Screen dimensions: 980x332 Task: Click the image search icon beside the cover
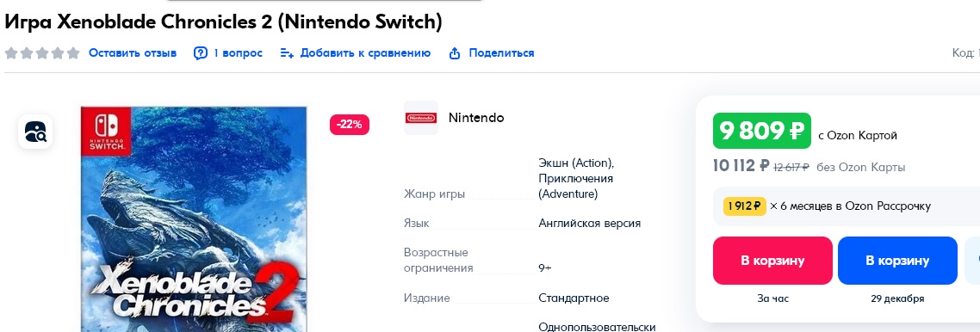tap(35, 131)
